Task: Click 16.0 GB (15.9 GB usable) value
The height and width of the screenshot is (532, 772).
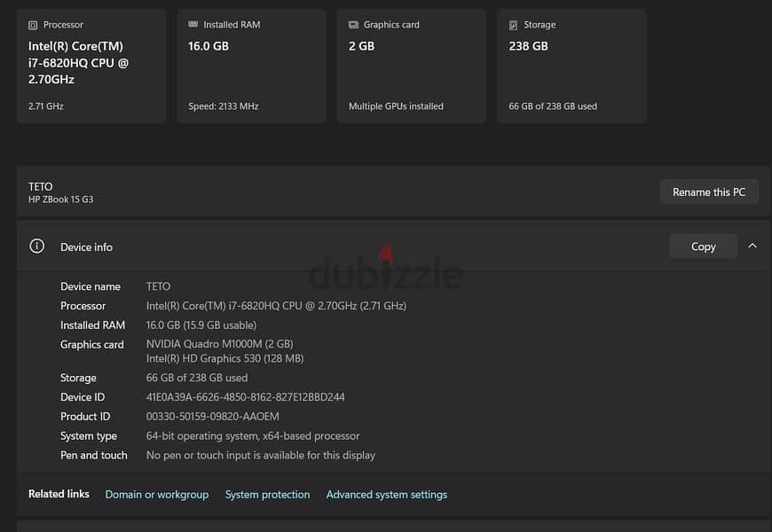Action: (201, 325)
